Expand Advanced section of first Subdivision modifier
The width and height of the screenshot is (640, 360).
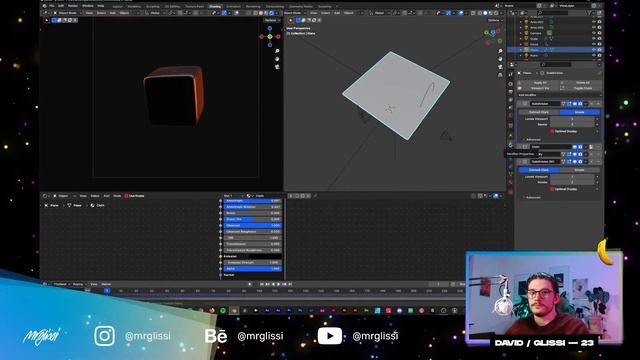pyautogui.click(x=533, y=140)
